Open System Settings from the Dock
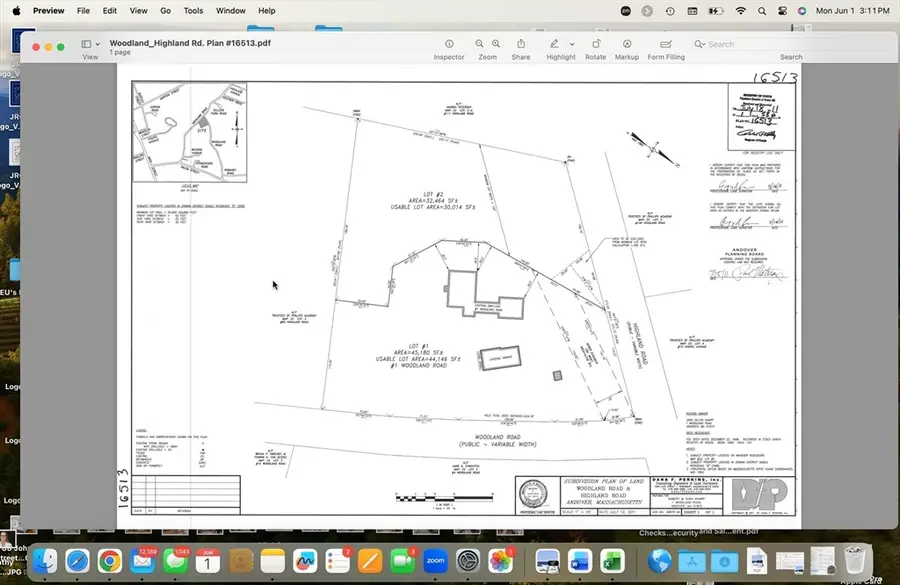Image resolution: width=900 pixels, height=585 pixels. pyautogui.click(x=468, y=560)
